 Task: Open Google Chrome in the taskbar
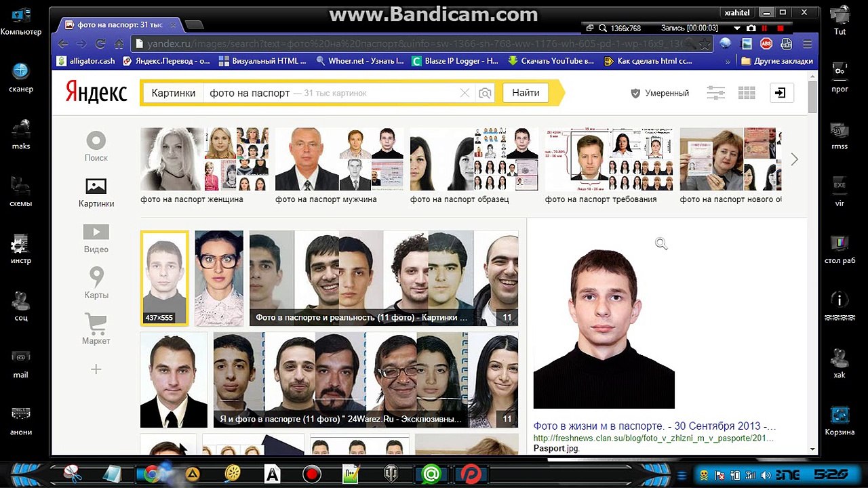152,474
